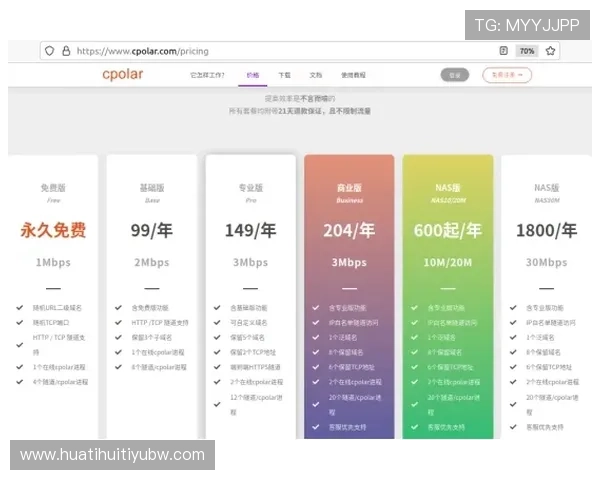Open the 它怎样工作? nav item
600x480 pixels.
pyautogui.click(x=207, y=75)
